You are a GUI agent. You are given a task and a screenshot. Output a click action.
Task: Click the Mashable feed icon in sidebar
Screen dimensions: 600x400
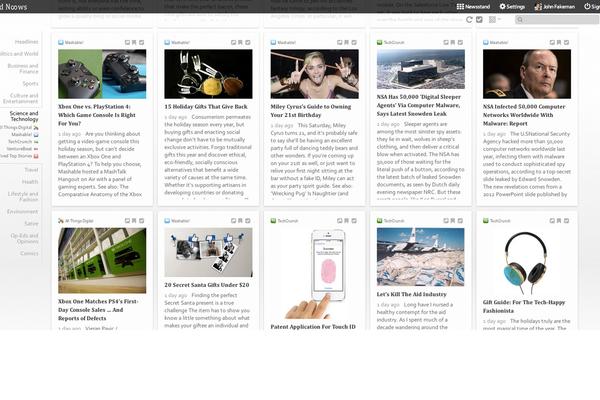point(37,134)
